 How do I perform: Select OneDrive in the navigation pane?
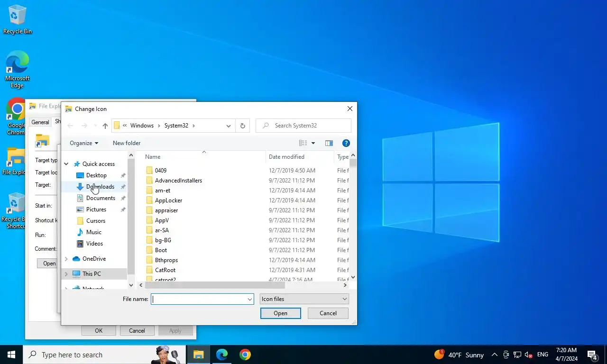[94, 259]
